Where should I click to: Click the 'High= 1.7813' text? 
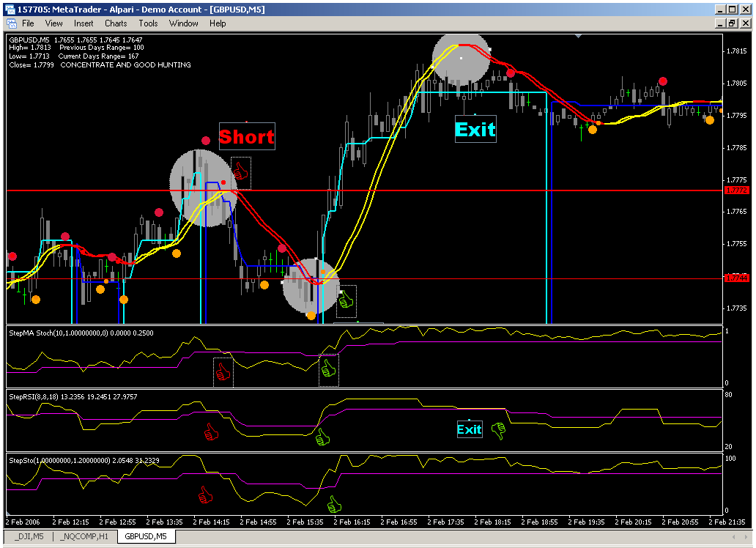(x=30, y=48)
